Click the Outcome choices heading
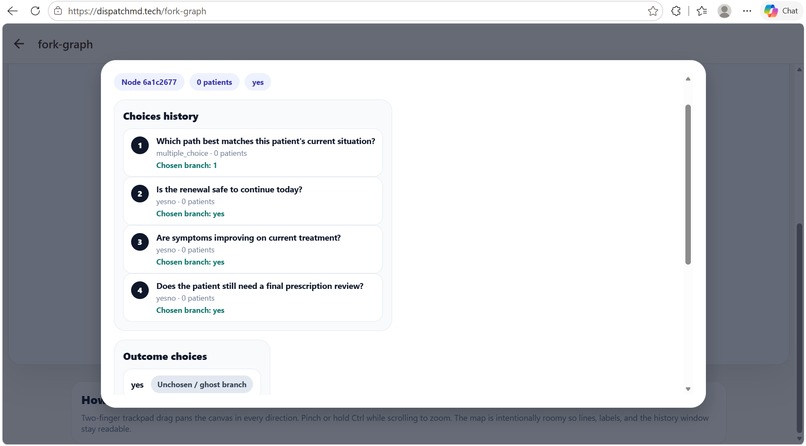Viewport: 806px width, 446px height. 165,357
